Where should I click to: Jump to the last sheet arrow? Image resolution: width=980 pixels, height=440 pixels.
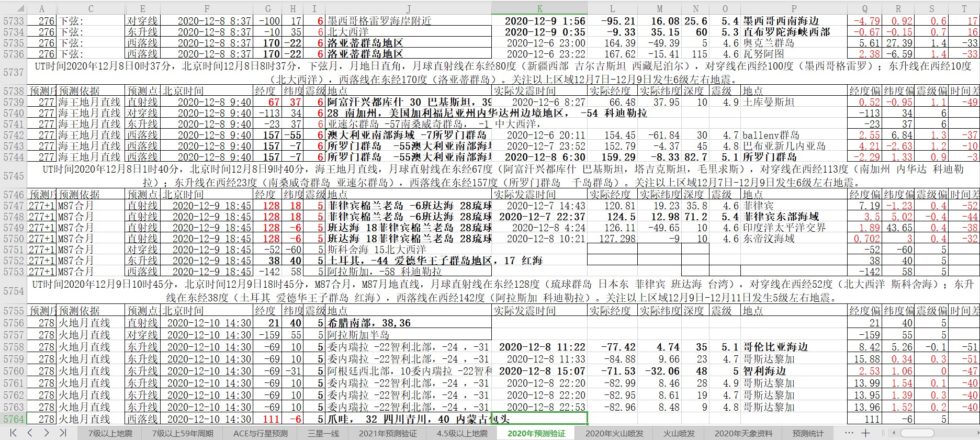[x=63, y=433]
